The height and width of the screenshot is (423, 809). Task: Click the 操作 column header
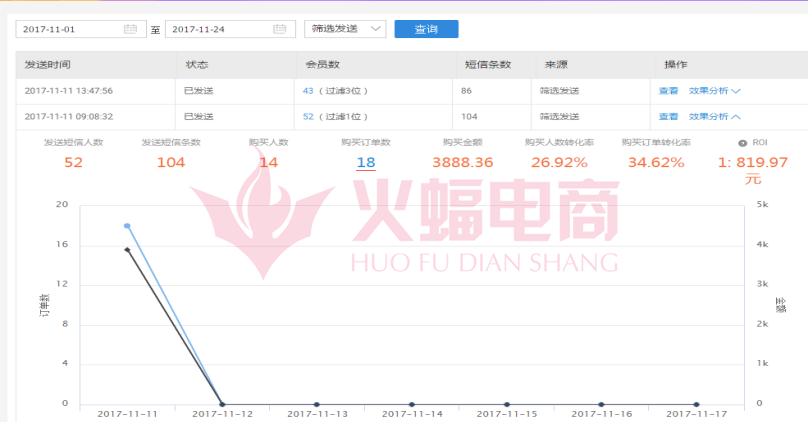click(x=676, y=64)
